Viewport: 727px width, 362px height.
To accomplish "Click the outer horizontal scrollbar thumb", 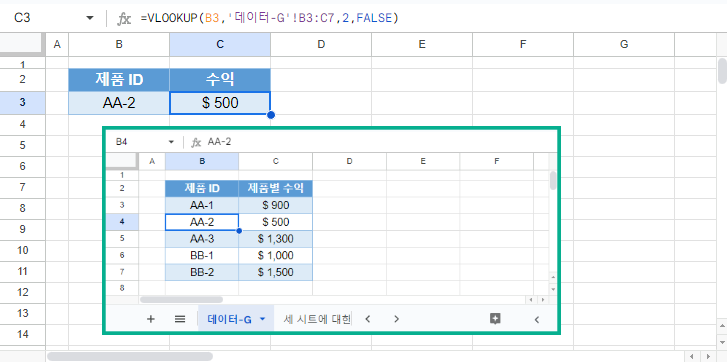I will 130,356.
